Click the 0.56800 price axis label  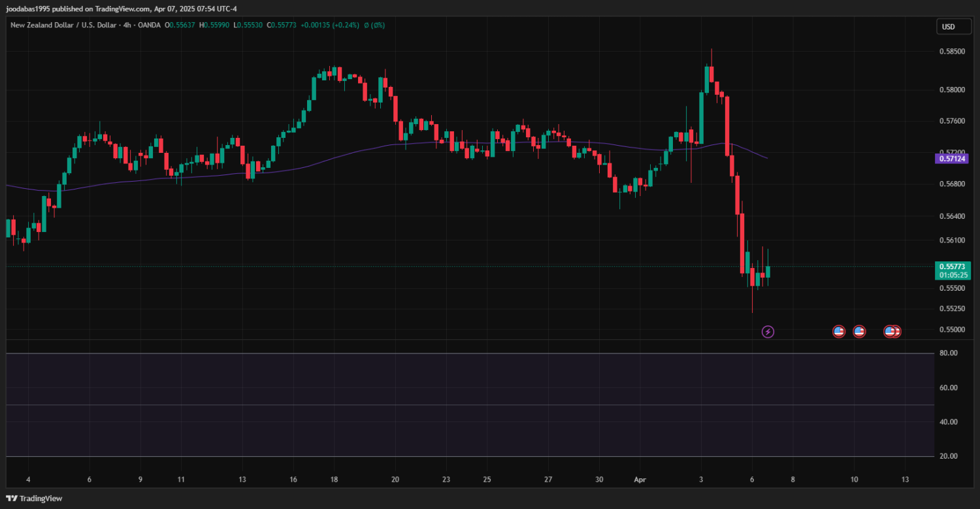(x=951, y=184)
